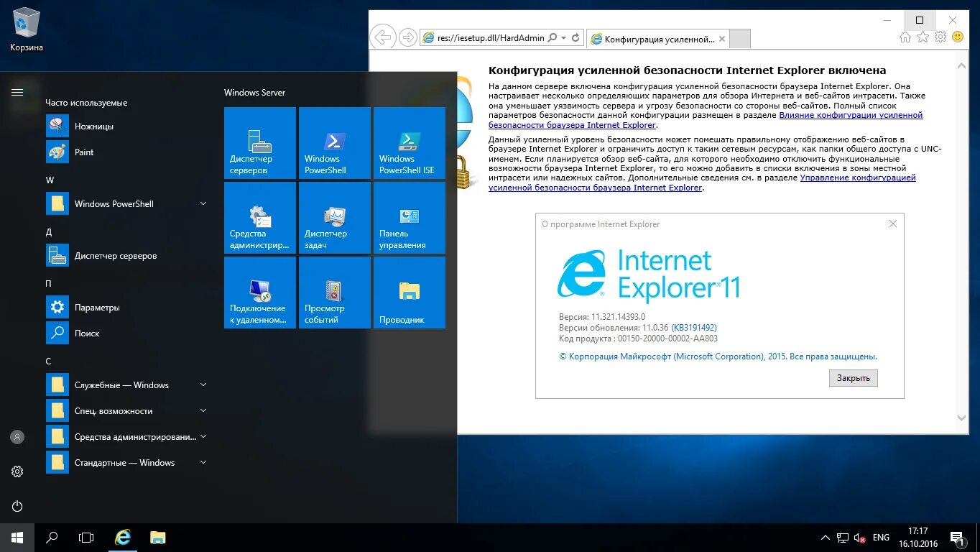Open Управление конфигурацией усиленной безопасности link
Screen dimensions: 980x552
coord(702,183)
